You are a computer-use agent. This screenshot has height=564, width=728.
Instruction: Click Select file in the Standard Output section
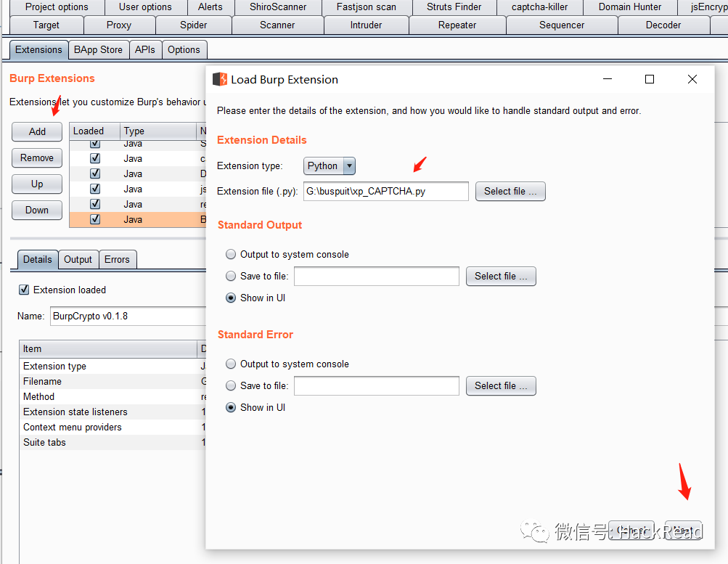pyautogui.click(x=501, y=277)
